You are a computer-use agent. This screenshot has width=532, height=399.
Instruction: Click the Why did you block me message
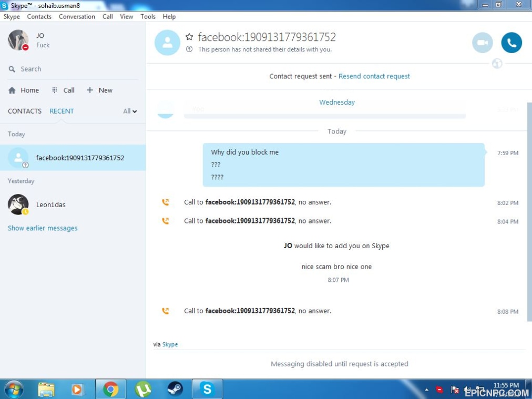tap(244, 152)
